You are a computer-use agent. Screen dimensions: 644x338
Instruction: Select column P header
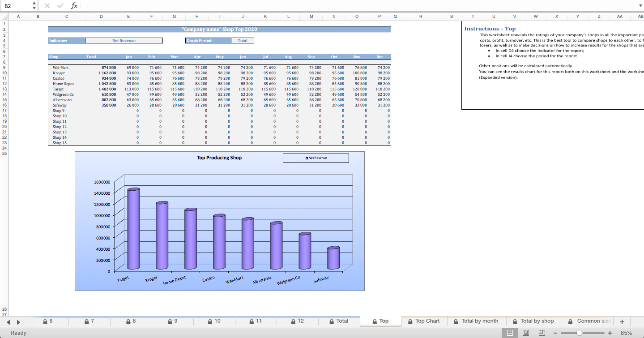click(x=380, y=16)
